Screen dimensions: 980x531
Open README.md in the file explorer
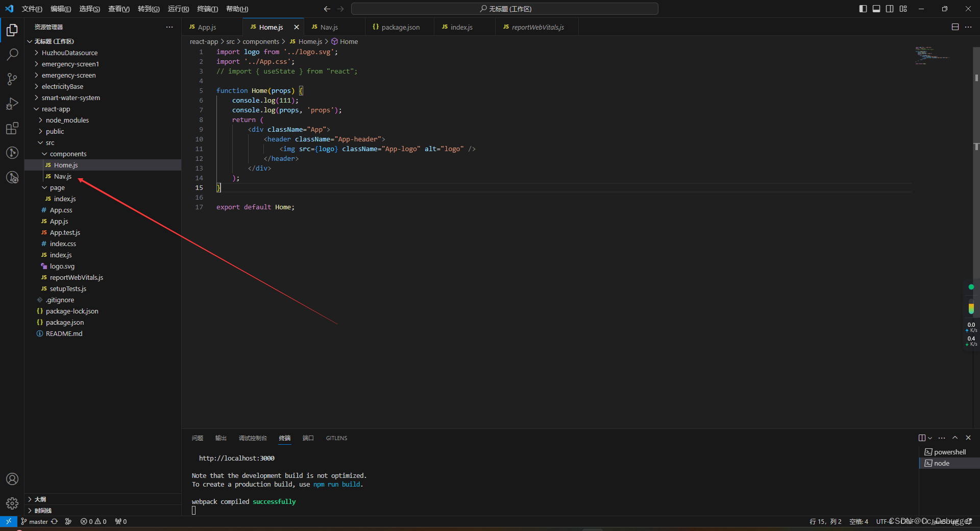pos(103,333)
